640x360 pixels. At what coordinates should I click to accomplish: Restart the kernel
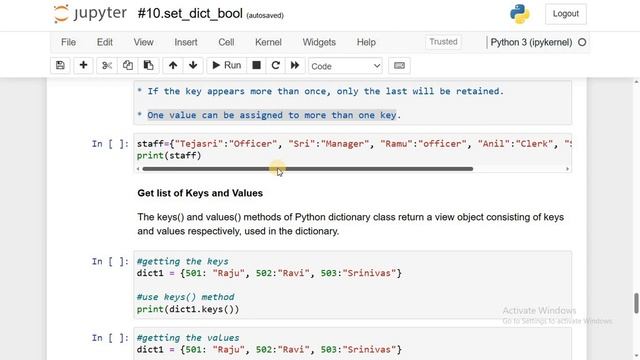pyautogui.click(x=276, y=65)
